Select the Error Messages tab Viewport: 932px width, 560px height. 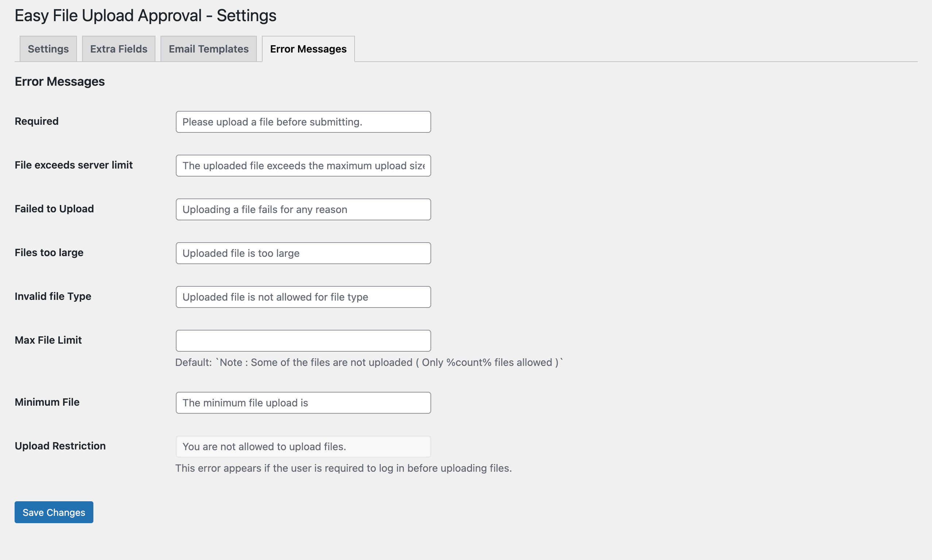[308, 48]
